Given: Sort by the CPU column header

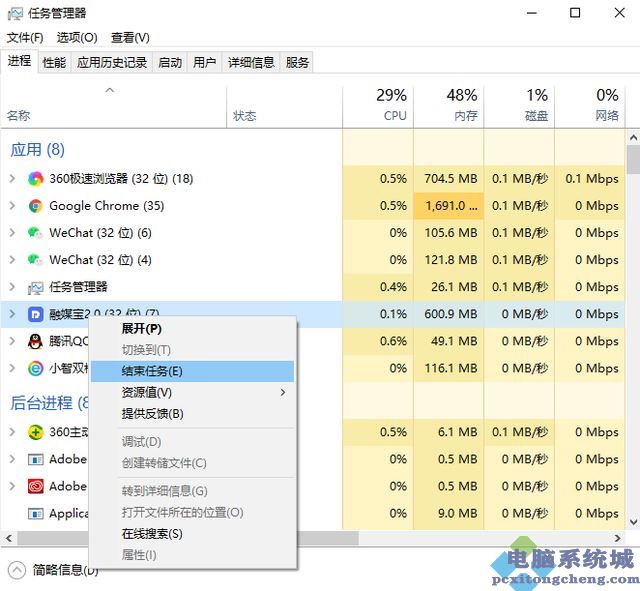Looking at the screenshot, I should pyautogui.click(x=378, y=107).
